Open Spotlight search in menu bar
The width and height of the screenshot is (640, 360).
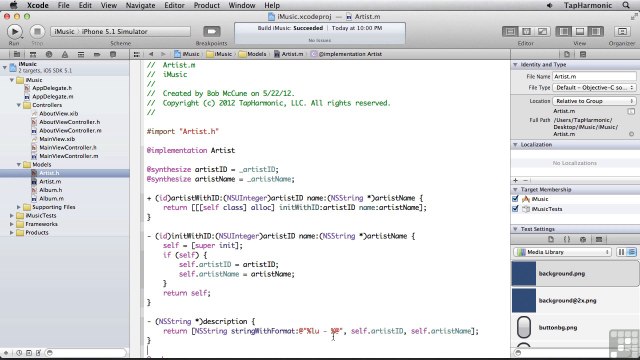pos(626,5)
